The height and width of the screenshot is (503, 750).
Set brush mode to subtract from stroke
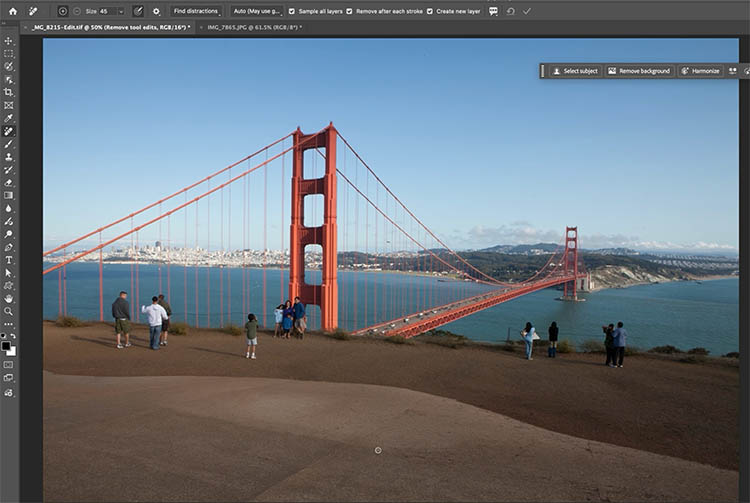point(77,11)
